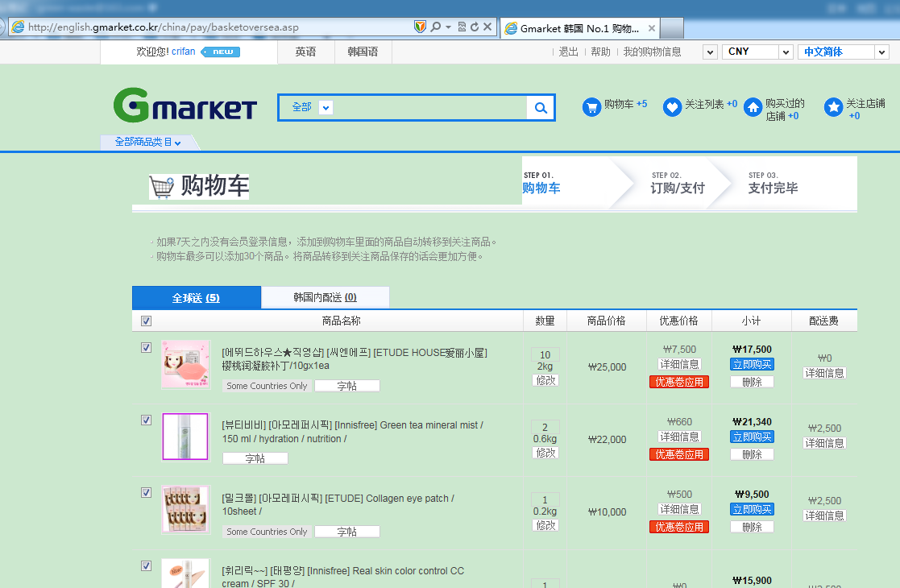Click 字帖 button for the mineral mist item
This screenshot has width=900, height=588.
[x=255, y=458]
